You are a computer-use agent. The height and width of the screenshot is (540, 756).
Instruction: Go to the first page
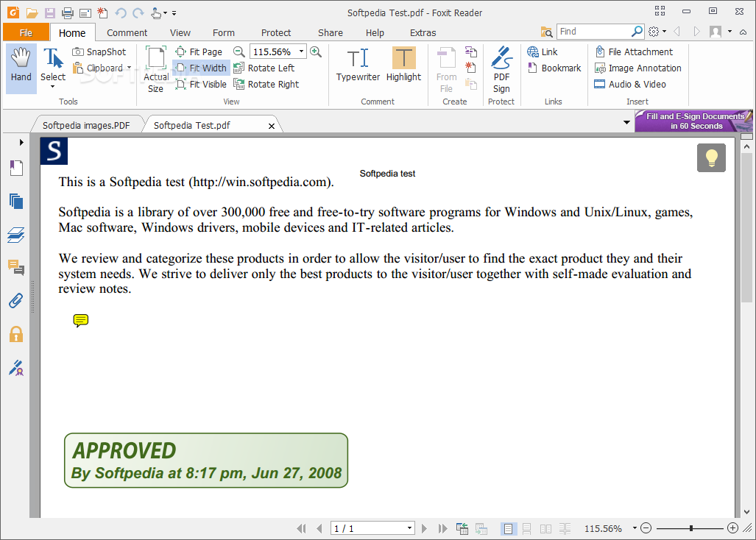(302, 528)
